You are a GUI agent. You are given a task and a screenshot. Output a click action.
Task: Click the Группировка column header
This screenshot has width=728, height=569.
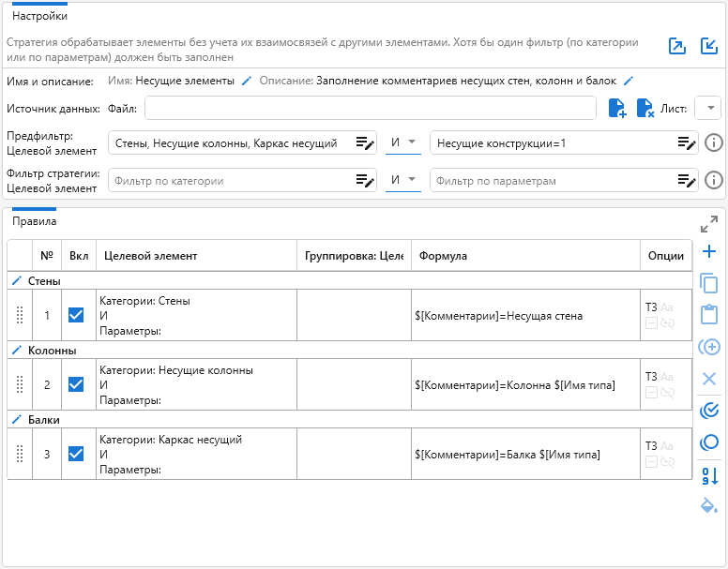[354, 256]
